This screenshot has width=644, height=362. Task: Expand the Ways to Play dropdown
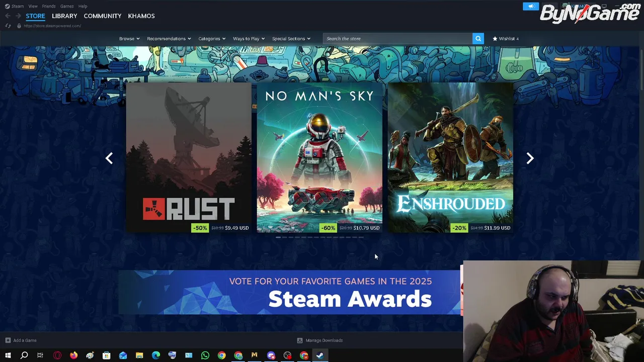coord(249,39)
